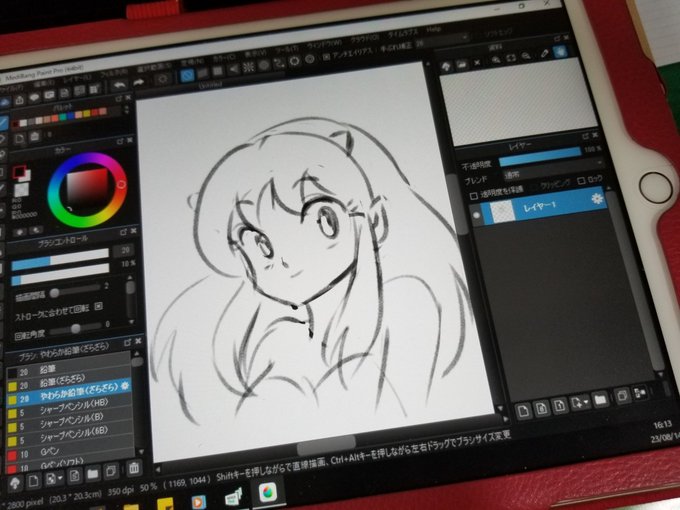Click the layer folder icon below the layer list
The width and height of the screenshot is (680, 510).
[x=601, y=399]
